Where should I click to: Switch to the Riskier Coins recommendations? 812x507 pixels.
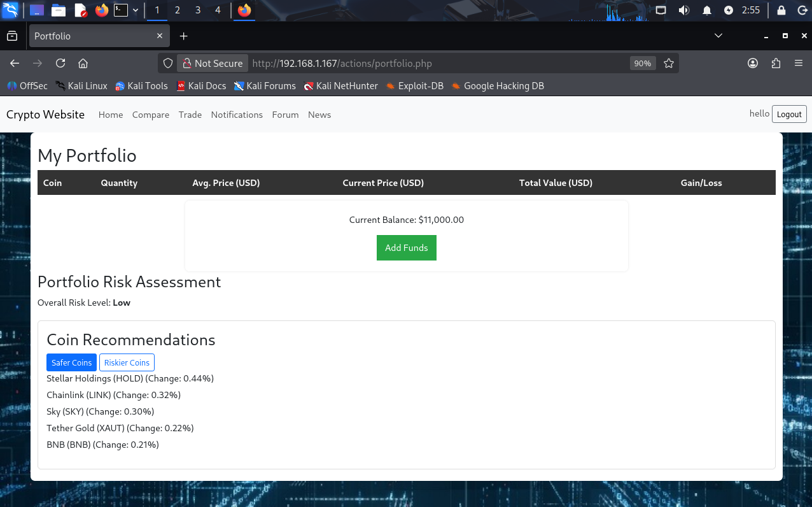point(127,362)
